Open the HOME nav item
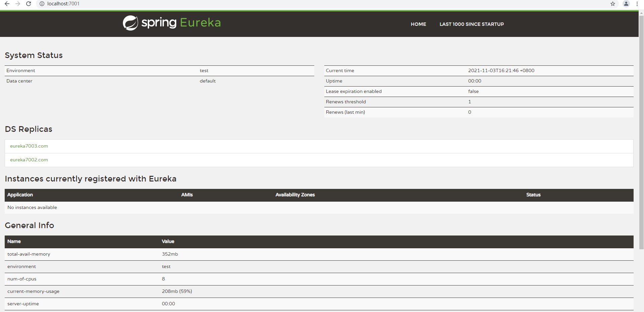Screen dimensions: 644x312 coord(418,24)
